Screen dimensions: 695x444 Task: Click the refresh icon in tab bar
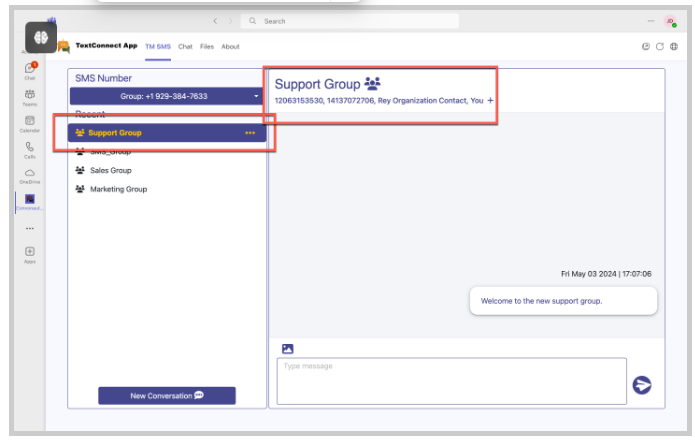point(660,46)
